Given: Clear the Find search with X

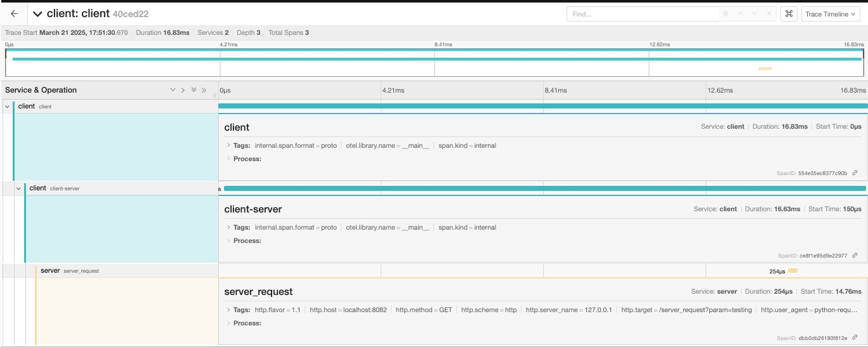Looking at the screenshot, I should (770, 14).
